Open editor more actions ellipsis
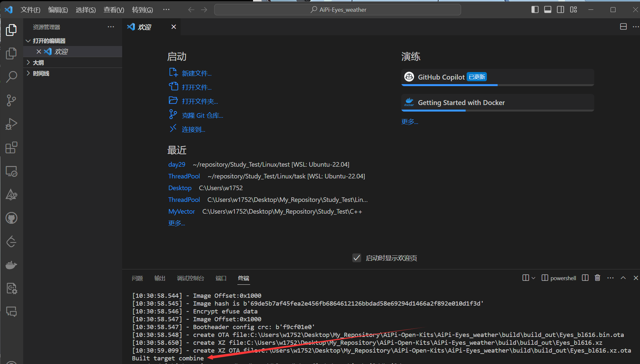 (635, 27)
